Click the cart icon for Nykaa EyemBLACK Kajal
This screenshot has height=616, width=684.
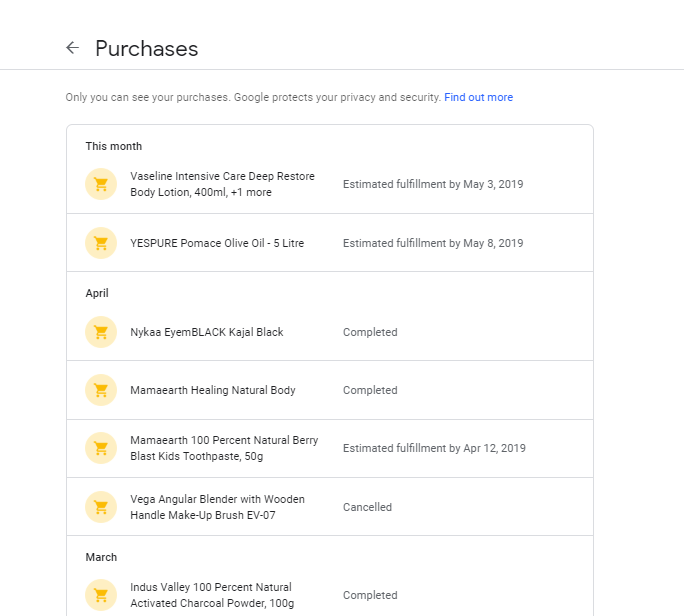click(101, 332)
